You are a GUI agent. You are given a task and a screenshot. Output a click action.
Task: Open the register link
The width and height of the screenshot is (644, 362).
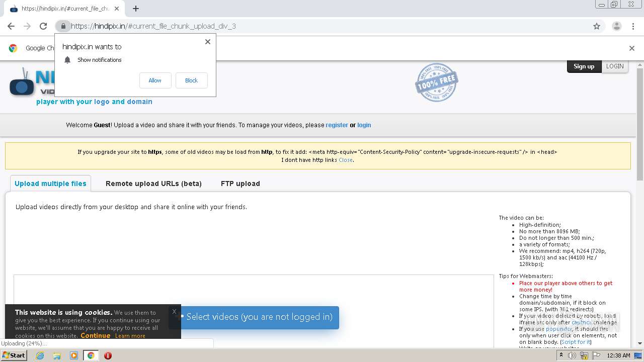click(337, 125)
